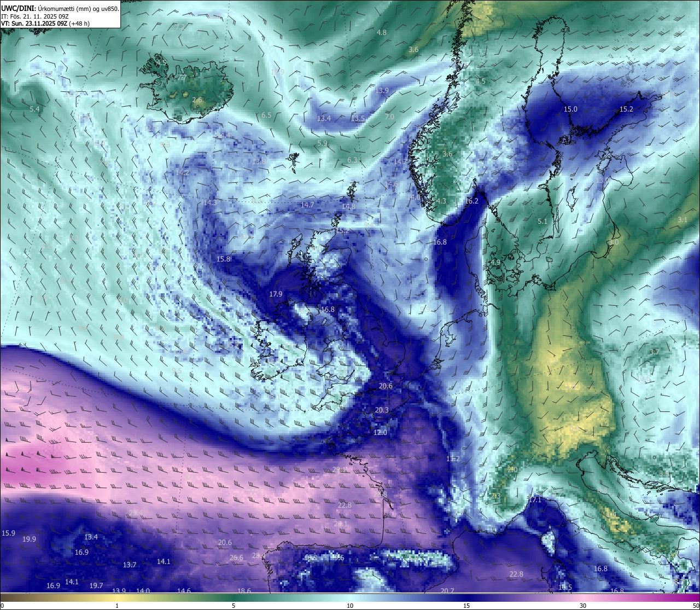Click the 'IT: Fös. 21. 11. 2025 09Z' line
700x610 pixels.
coord(35,16)
